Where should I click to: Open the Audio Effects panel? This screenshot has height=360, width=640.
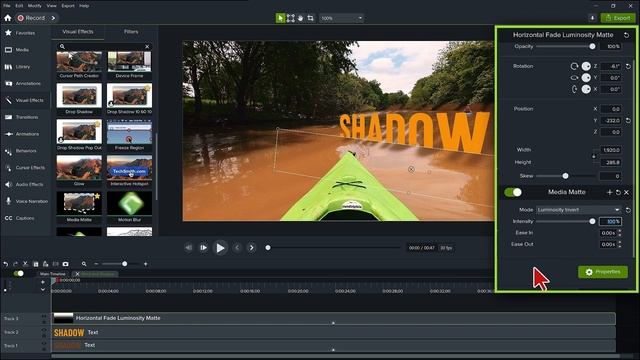coord(24,184)
